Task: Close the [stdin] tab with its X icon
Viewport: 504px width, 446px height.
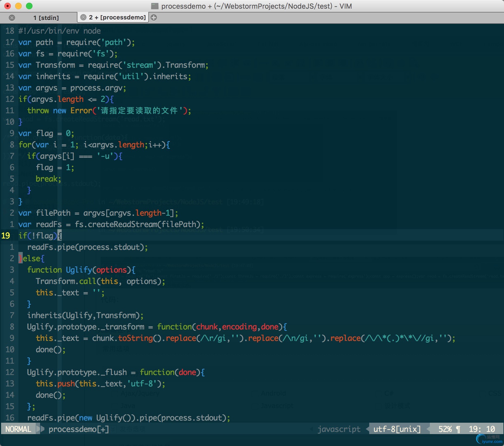Action: point(12,18)
